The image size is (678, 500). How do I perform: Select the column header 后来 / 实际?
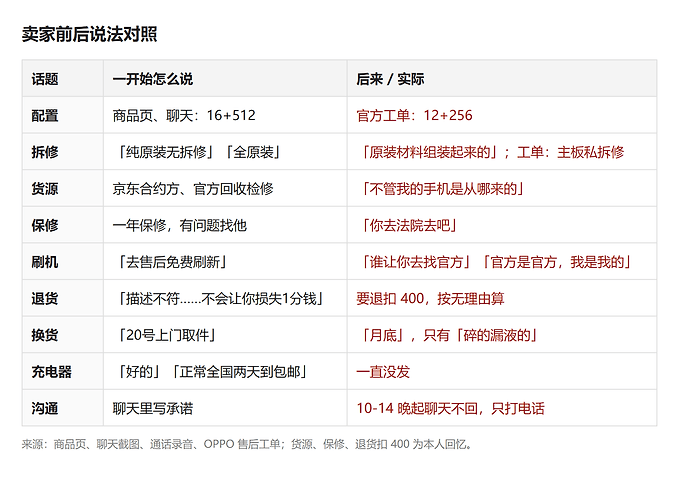point(502,78)
